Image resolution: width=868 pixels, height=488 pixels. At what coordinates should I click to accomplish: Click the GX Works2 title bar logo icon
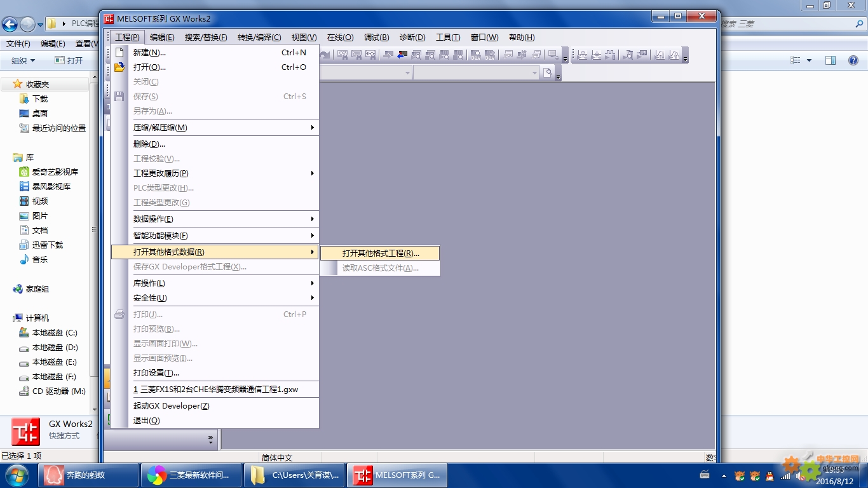tap(109, 18)
